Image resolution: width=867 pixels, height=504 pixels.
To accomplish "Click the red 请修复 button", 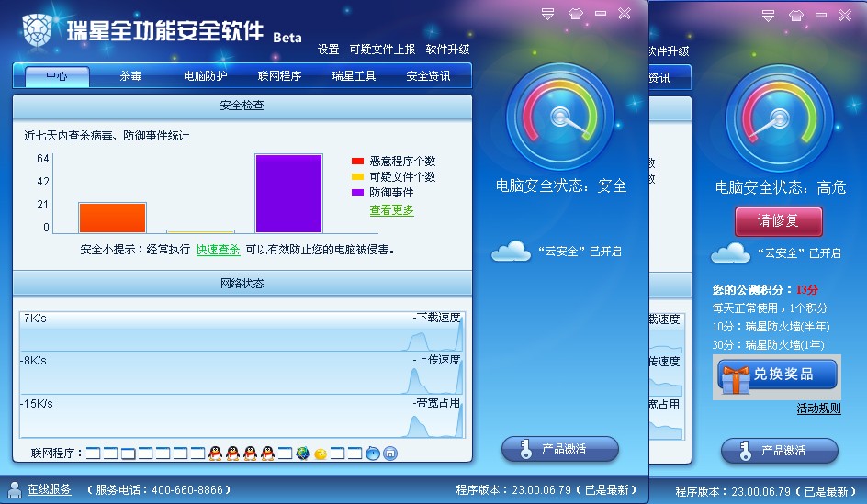I will coord(779,221).
